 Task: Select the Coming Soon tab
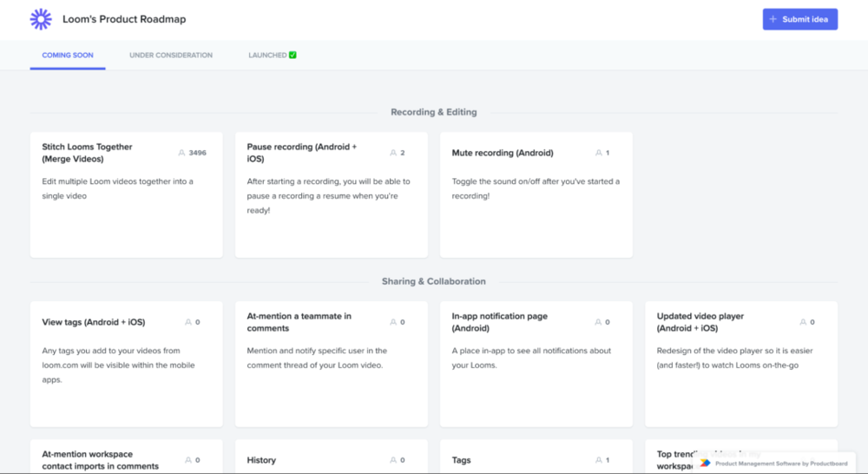68,56
